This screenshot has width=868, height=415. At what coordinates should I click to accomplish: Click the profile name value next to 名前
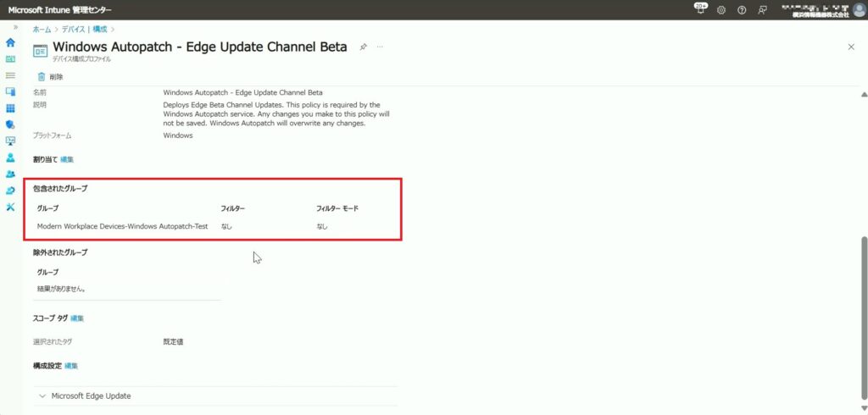coord(243,92)
